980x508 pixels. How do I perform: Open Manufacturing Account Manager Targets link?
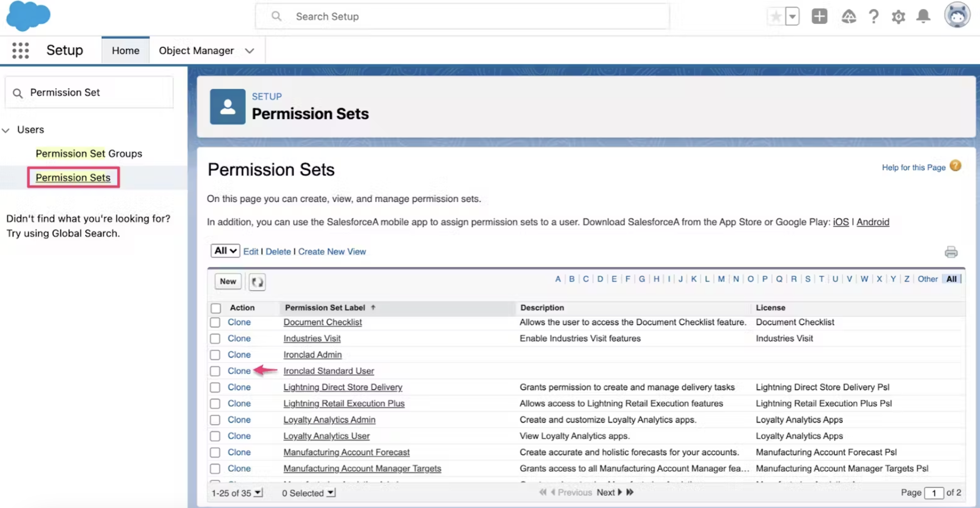pos(362,468)
